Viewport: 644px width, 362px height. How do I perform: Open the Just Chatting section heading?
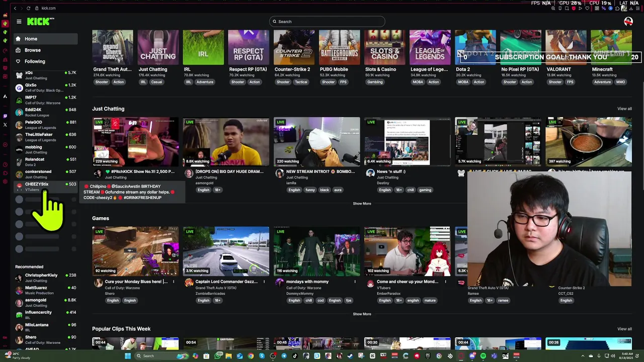108,109
